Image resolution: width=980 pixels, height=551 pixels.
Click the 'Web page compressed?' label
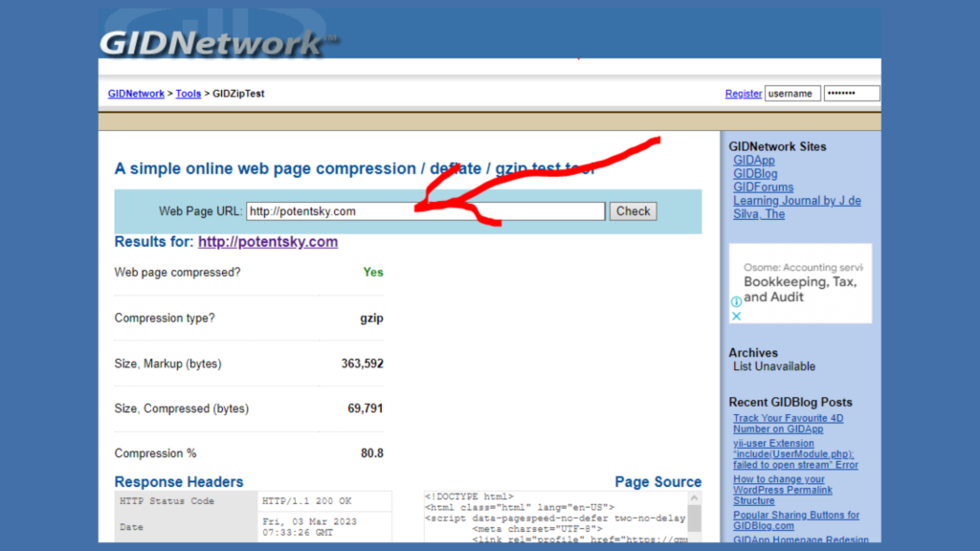point(177,273)
